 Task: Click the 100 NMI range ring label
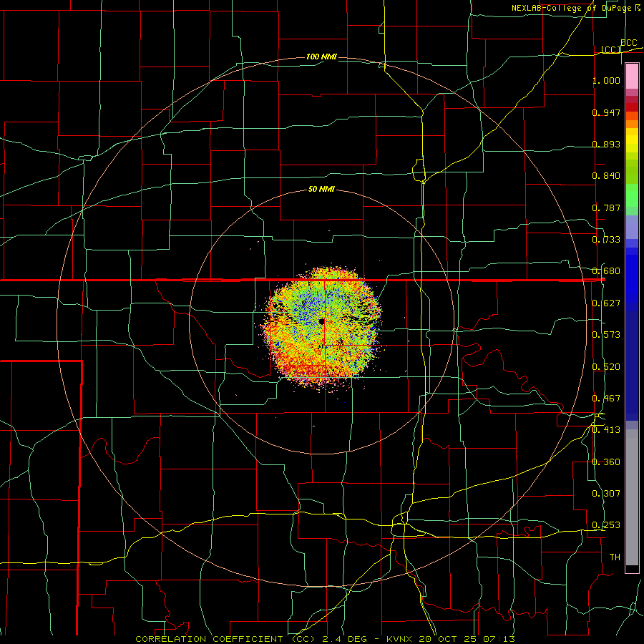[x=321, y=57]
